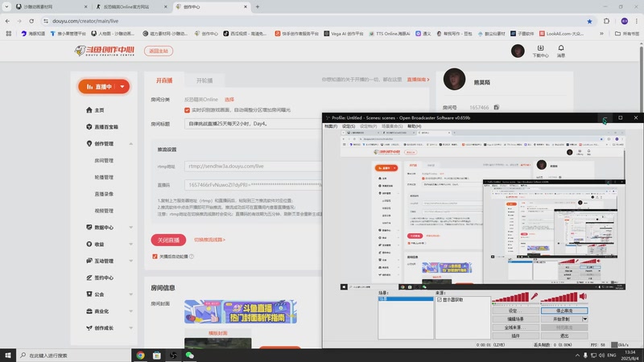The width and height of the screenshot is (644, 362).
Task: Expand 商业化 sidebar section
Action: click(x=131, y=311)
